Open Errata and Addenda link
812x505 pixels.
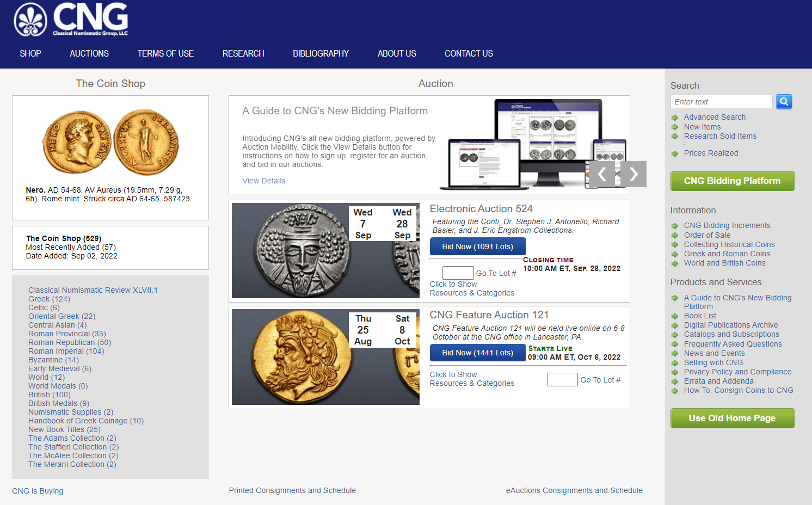click(x=718, y=381)
